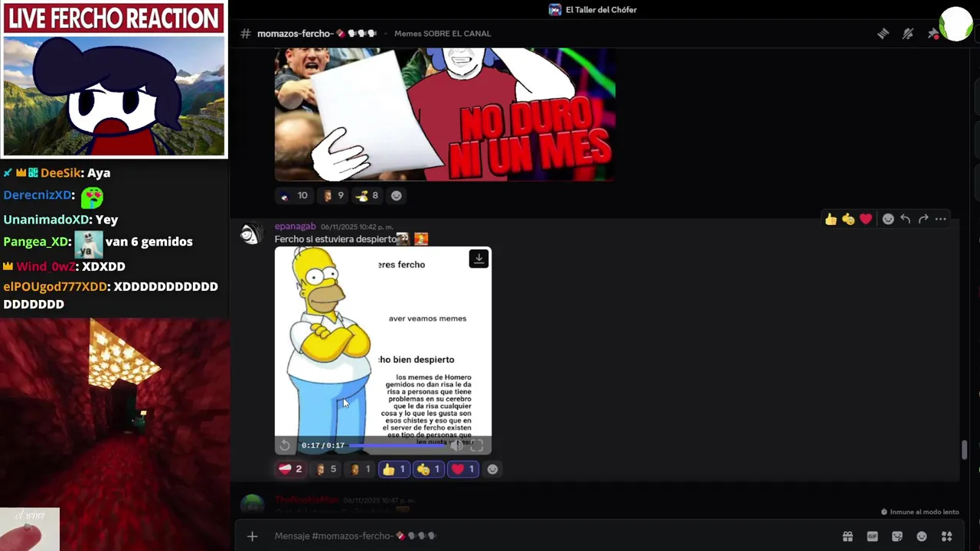Toggle the red-white heart reaction with 2
Viewport: 980px width, 551px height.
click(x=290, y=469)
